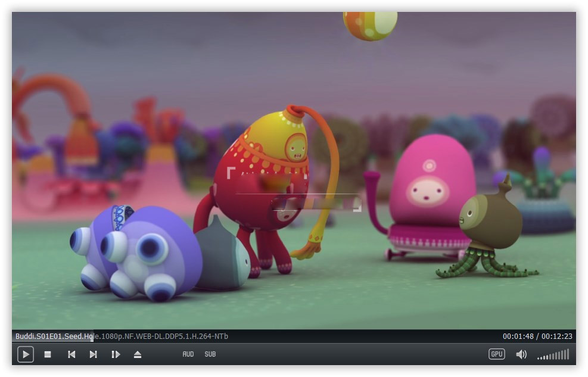Skip to the previous file
588x377 pixels.
tap(71, 354)
